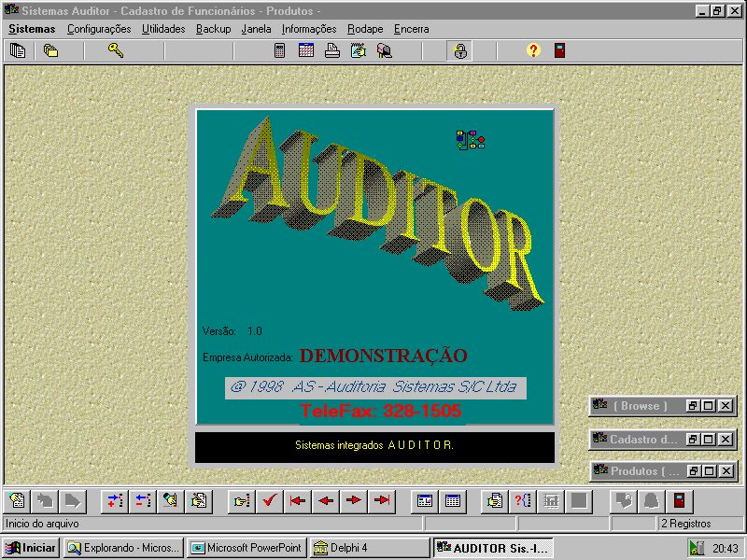Image resolution: width=747 pixels, height=560 pixels.
Task: Click the Iniciar start button
Action: tap(31, 548)
